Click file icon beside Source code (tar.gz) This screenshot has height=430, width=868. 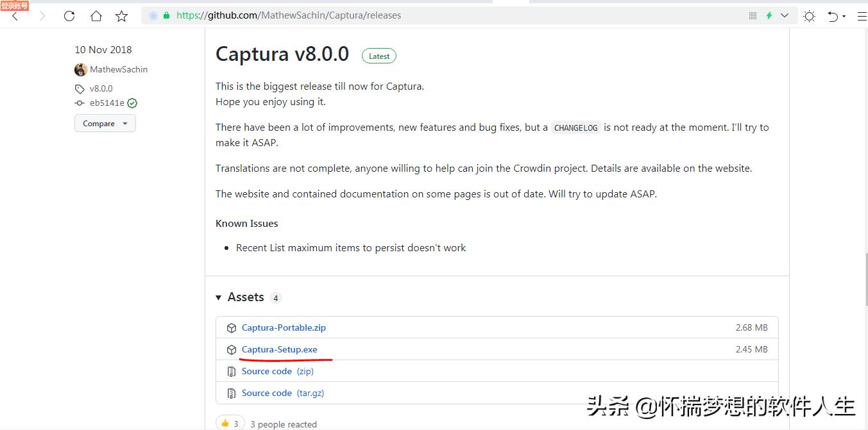pos(232,393)
